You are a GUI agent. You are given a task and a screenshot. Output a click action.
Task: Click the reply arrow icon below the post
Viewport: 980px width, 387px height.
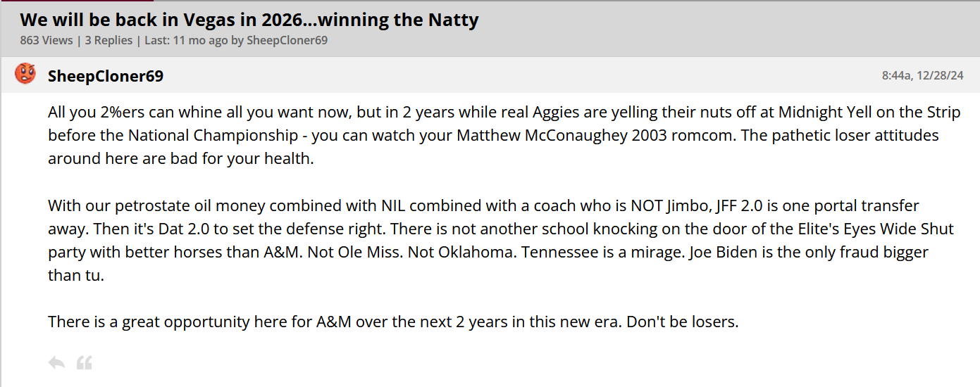tap(56, 363)
